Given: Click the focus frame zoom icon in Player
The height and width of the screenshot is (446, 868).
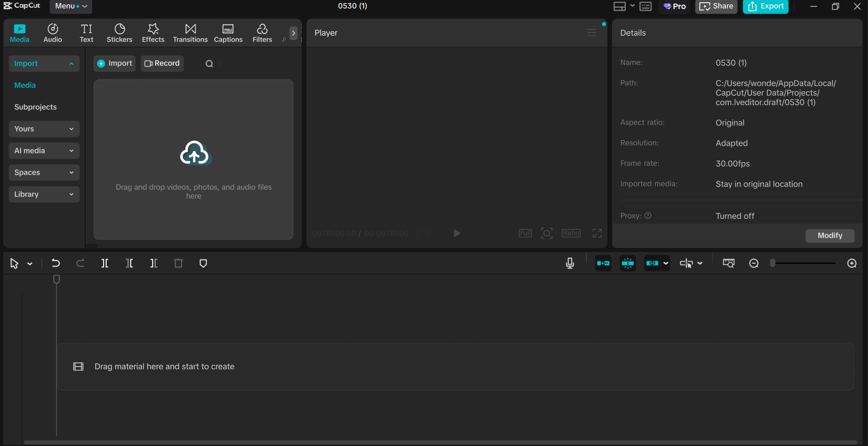Looking at the screenshot, I should click(x=547, y=233).
